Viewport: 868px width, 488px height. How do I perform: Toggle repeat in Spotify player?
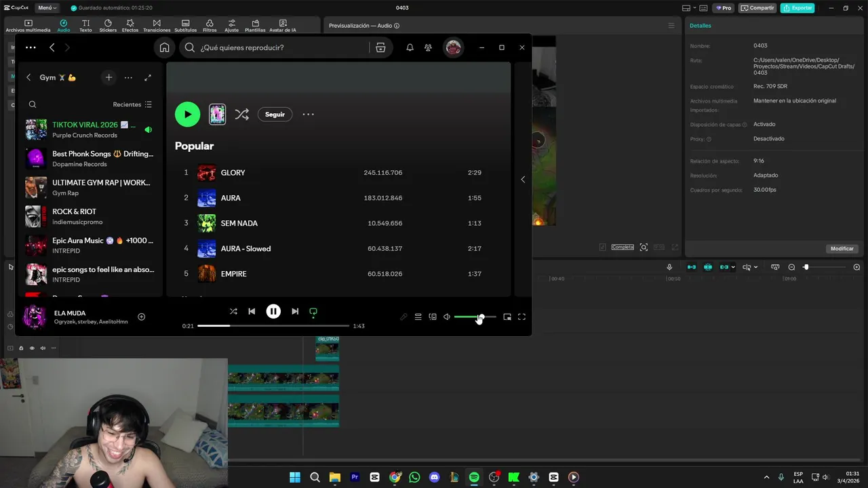click(313, 312)
